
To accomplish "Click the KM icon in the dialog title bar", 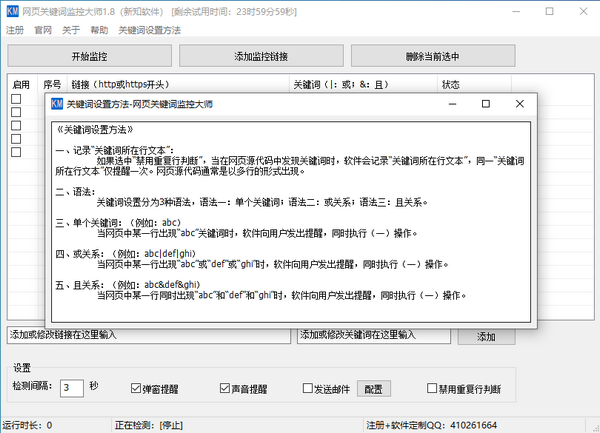I will click(57, 103).
